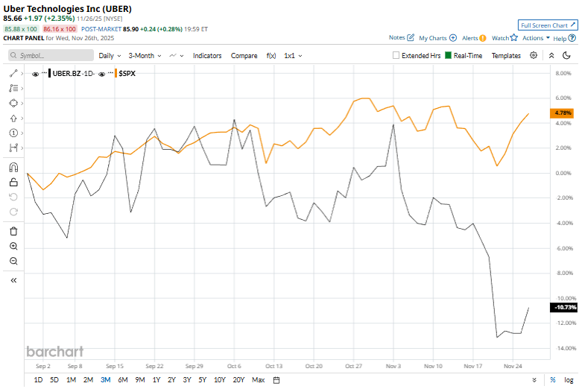Viewport: 579px width, 392px height.
Task: Click the black -10.73% price label
Action: [x=563, y=307]
